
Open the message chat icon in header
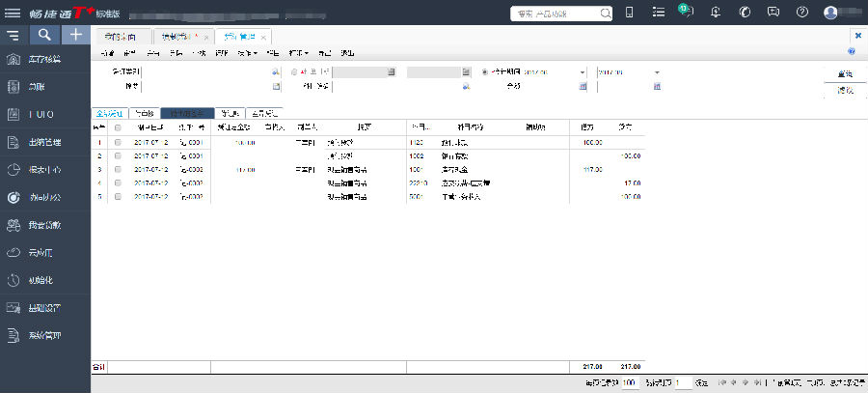click(x=773, y=13)
